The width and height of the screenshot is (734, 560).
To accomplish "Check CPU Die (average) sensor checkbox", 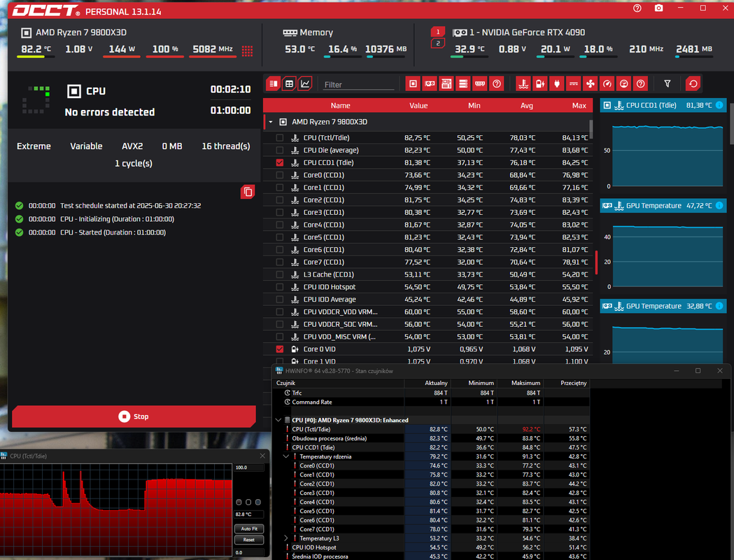I will tap(280, 150).
